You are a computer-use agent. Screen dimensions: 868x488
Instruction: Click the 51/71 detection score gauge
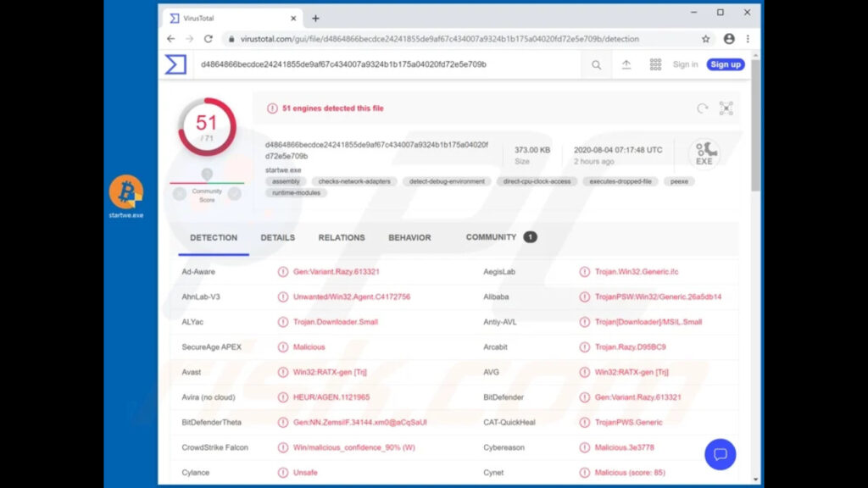click(x=207, y=127)
